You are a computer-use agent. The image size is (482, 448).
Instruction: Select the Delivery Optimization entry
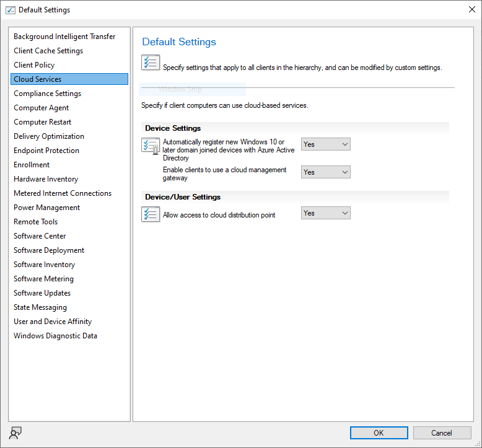click(x=49, y=136)
